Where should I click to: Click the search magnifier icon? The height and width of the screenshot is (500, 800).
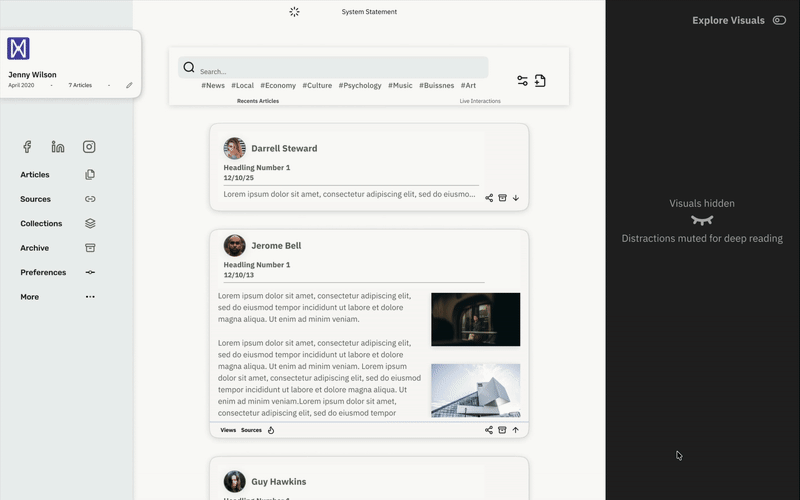click(x=189, y=67)
